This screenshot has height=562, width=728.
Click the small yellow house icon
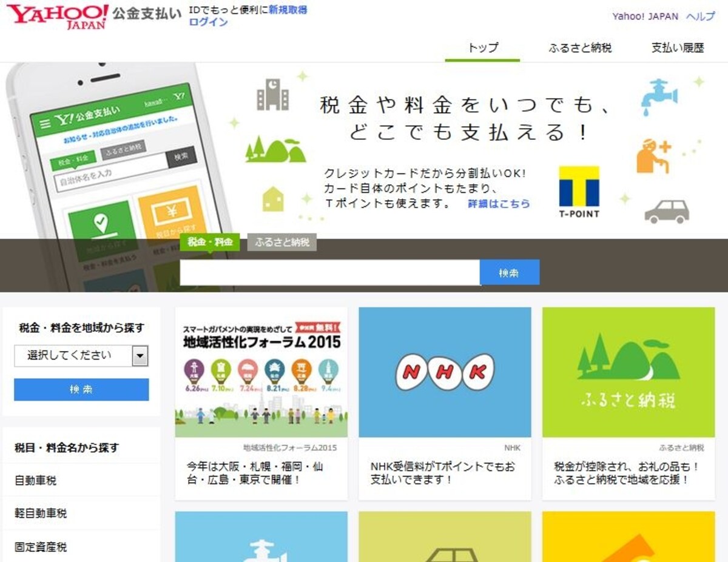pyautogui.click(x=273, y=199)
